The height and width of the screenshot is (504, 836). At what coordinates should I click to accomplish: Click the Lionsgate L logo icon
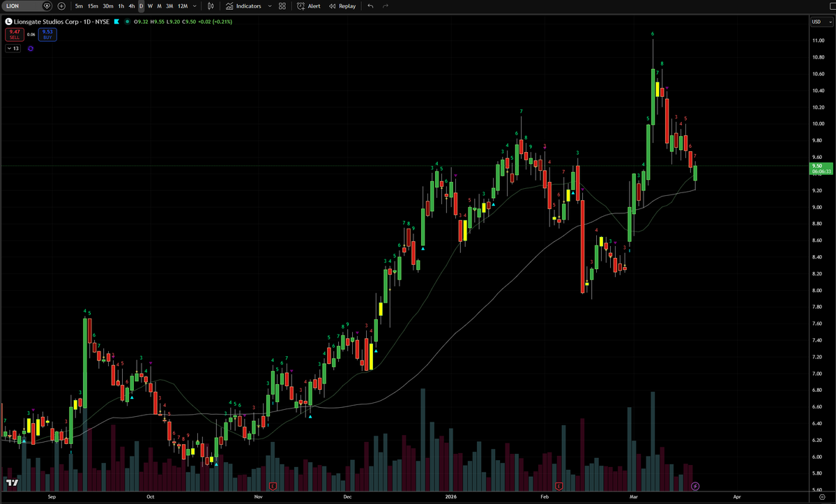[x=8, y=22]
